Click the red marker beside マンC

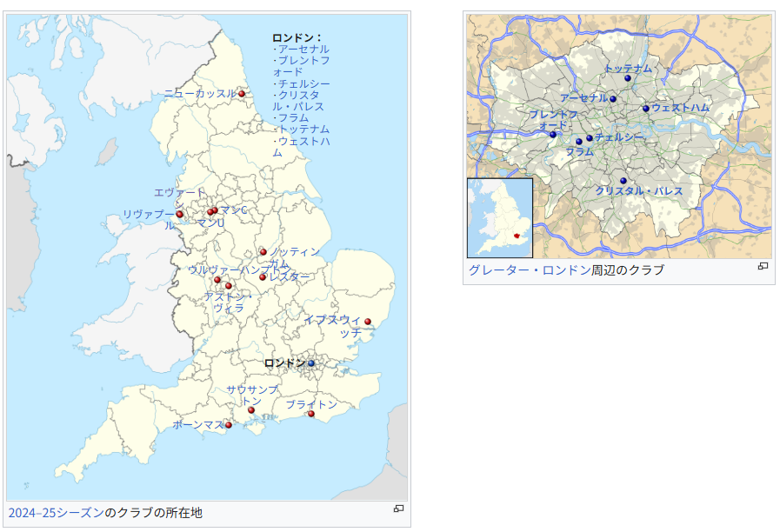point(215,211)
